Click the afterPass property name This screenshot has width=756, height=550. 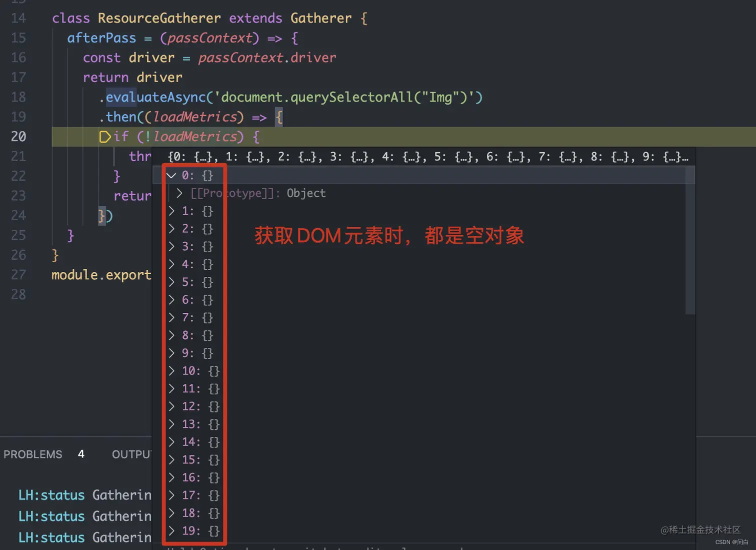101,38
